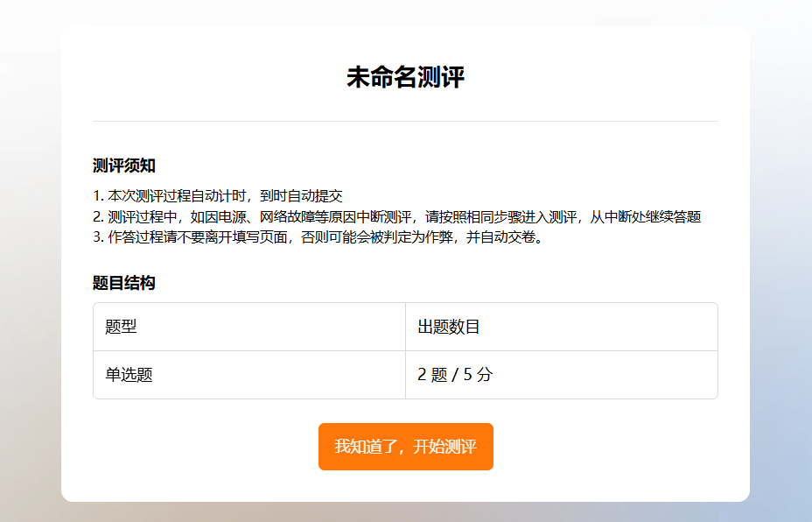Click the 我知道了，开始测评 button

[405, 447]
